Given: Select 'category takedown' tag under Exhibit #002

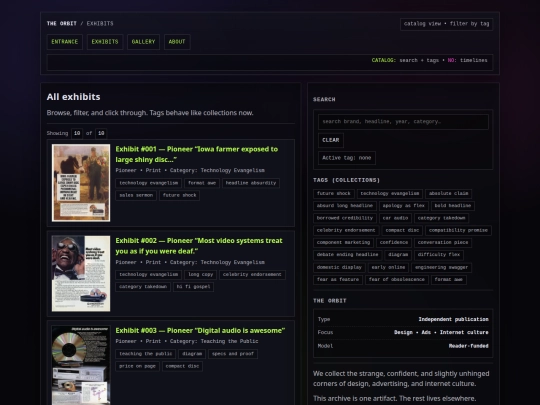Looking at the screenshot, I should (143, 287).
